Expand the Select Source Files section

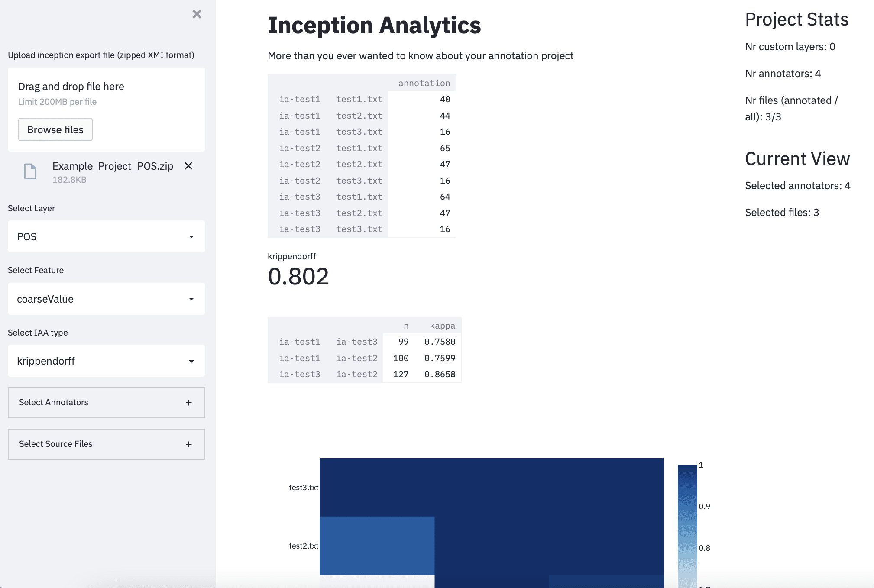[106, 444]
